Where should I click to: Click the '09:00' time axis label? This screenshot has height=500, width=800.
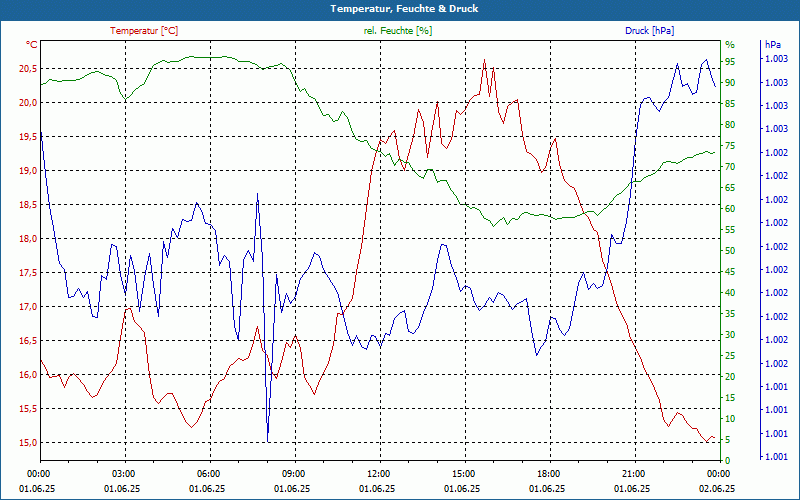292,473
